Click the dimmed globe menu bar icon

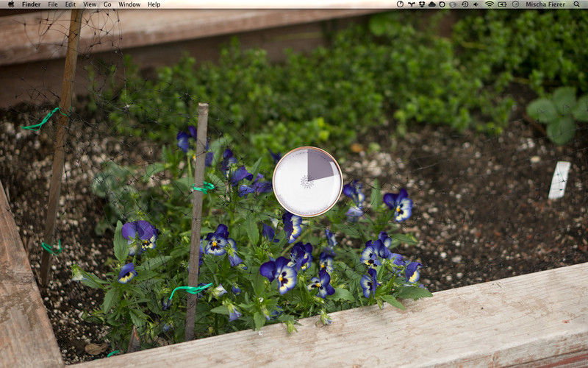[x=453, y=4]
